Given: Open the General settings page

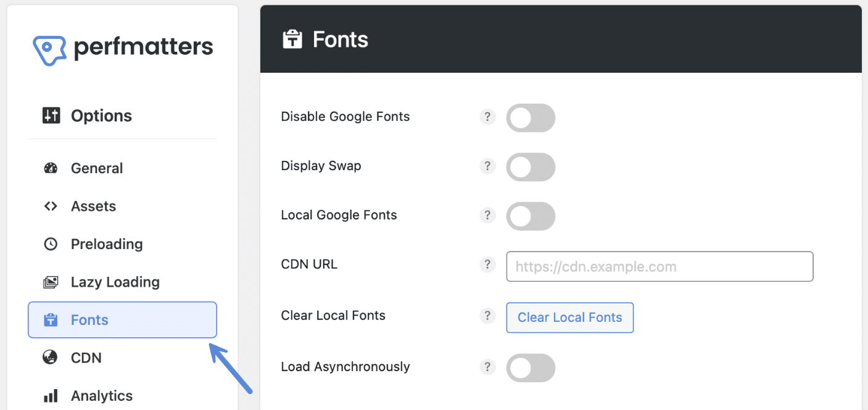Looking at the screenshot, I should click(96, 168).
